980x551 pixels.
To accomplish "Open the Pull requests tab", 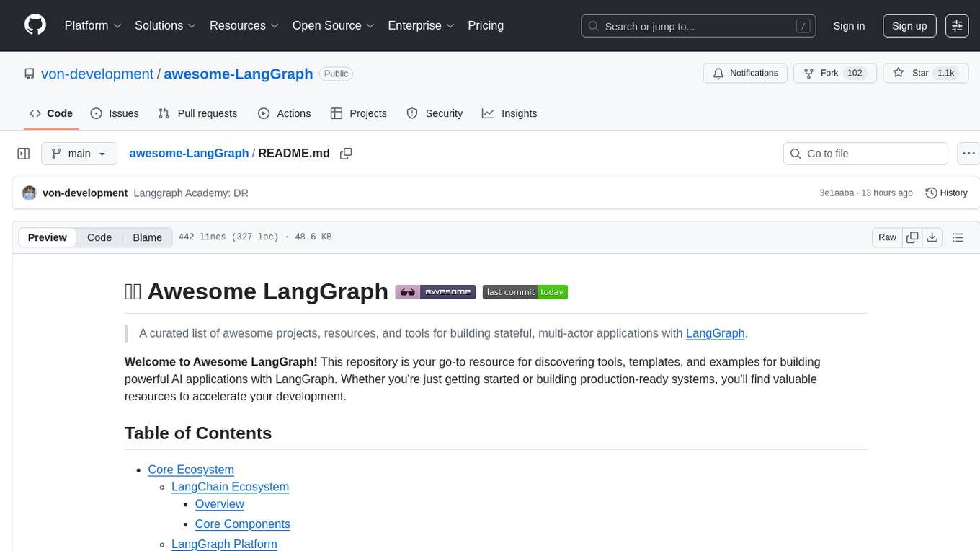I will [197, 113].
